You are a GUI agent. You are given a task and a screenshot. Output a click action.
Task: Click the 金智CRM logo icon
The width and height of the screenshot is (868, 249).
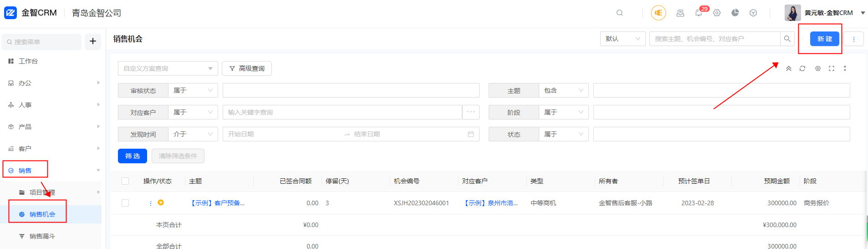tap(10, 13)
